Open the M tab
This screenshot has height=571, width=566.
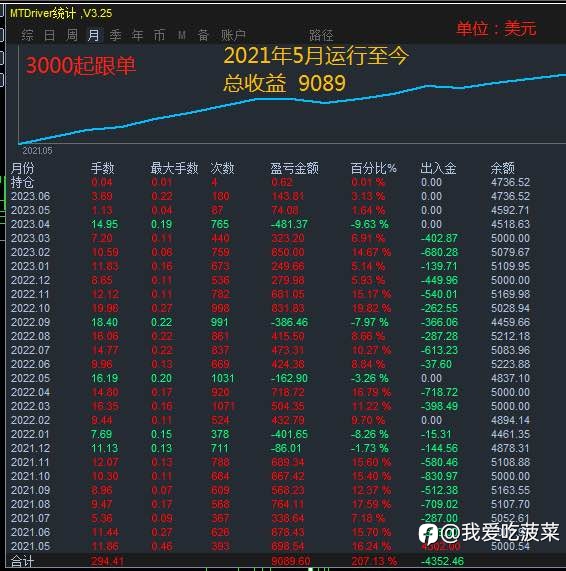(182, 35)
